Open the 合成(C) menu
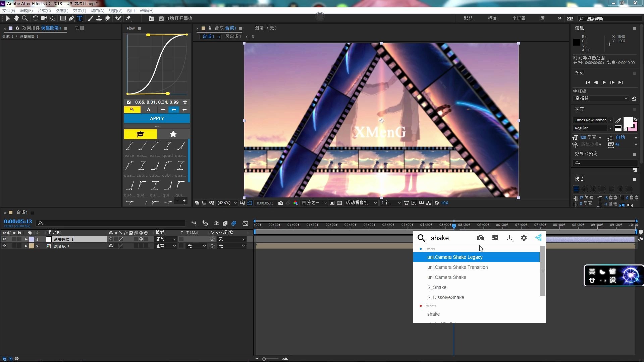644x362 pixels. 44,11
